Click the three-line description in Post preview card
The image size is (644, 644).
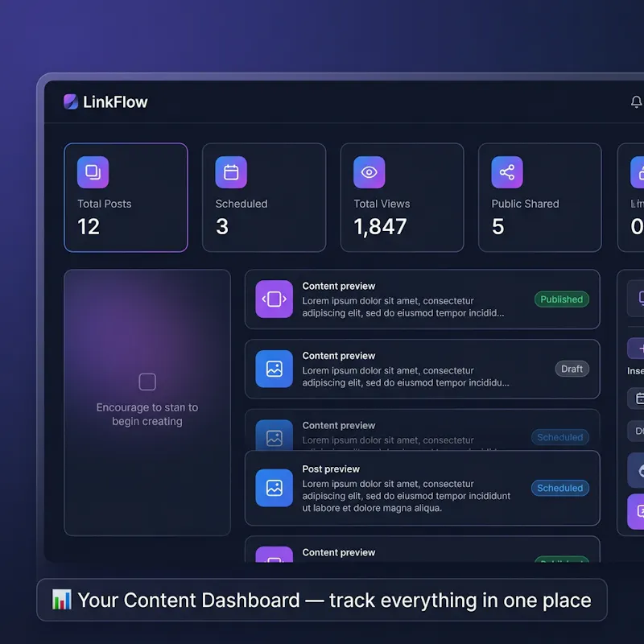pos(407,496)
